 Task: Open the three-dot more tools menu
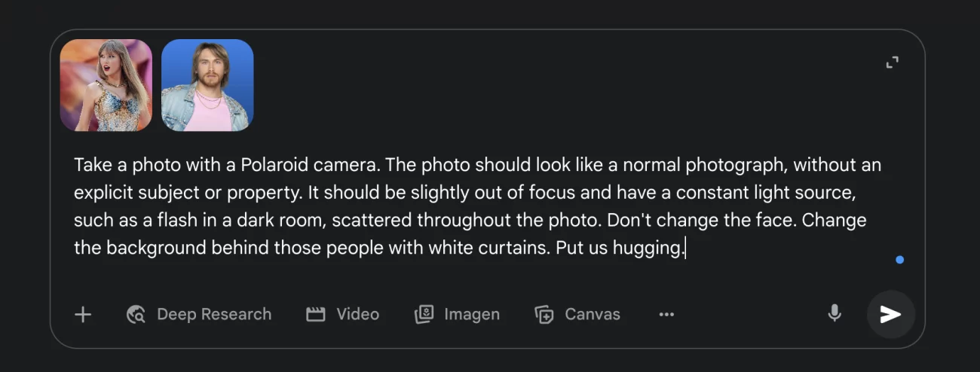666,315
